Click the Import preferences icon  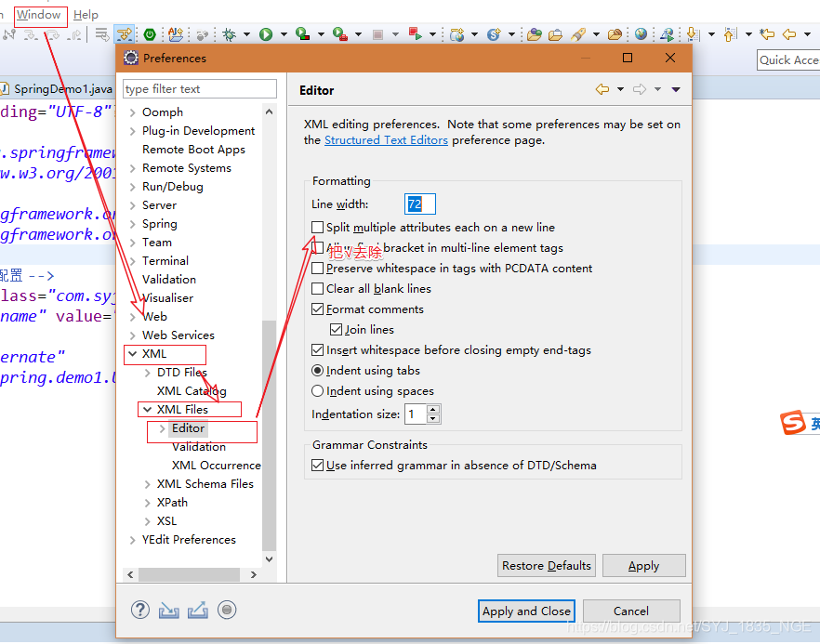169,610
